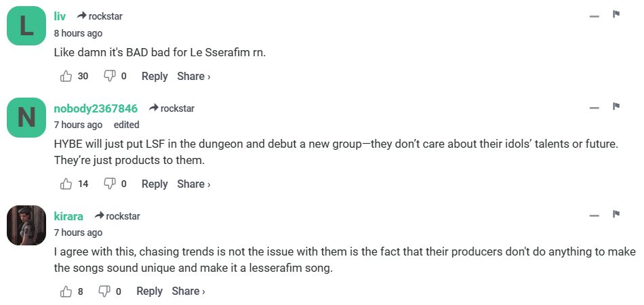
Task: Open kirara's username profile link
Action: pos(68,216)
